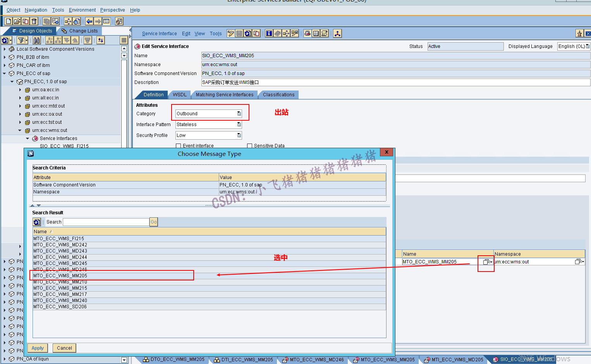Click the Apply button in the dialog
This screenshot has width=591, height=364.
click(38, 348)
